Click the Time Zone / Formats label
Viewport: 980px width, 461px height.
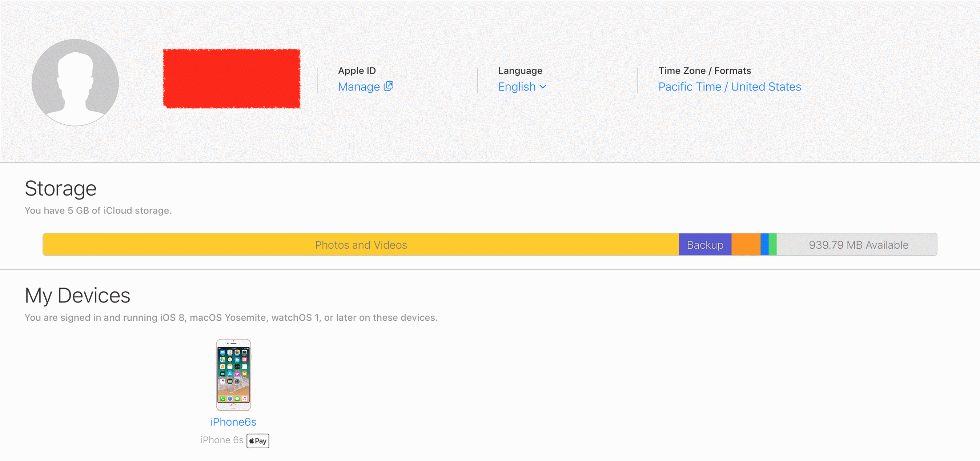pos(704,71)
